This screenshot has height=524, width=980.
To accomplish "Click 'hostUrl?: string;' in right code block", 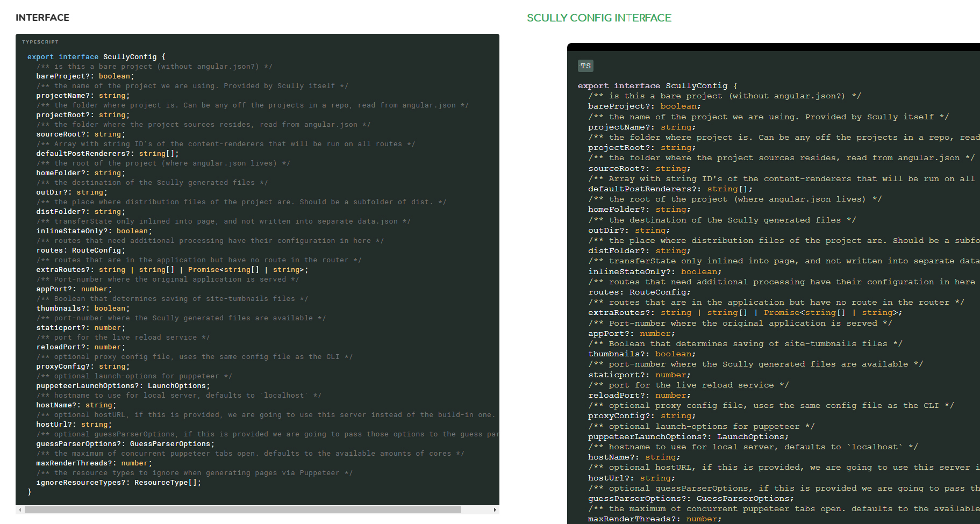I will 632,478.
